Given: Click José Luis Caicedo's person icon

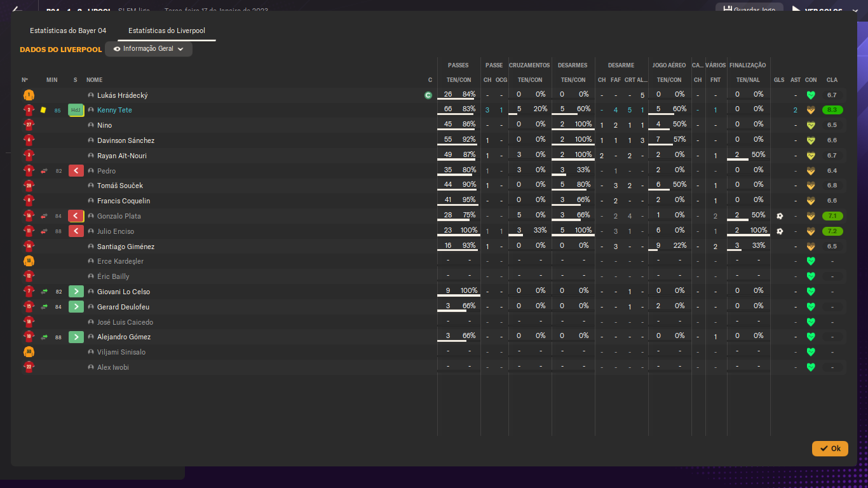Looking at the screenshot, I should pos(91,322).
